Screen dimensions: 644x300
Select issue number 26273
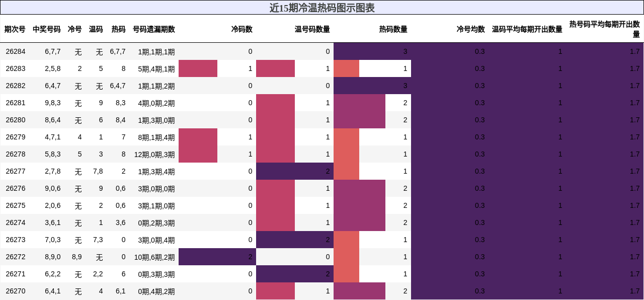(x=15, y=240)
